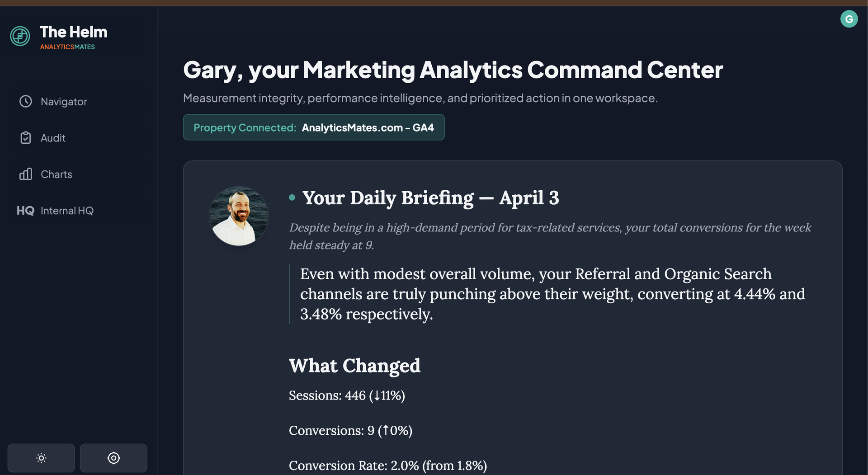Open the G user avatar menu
868x475 pixels.
(849, 19)
